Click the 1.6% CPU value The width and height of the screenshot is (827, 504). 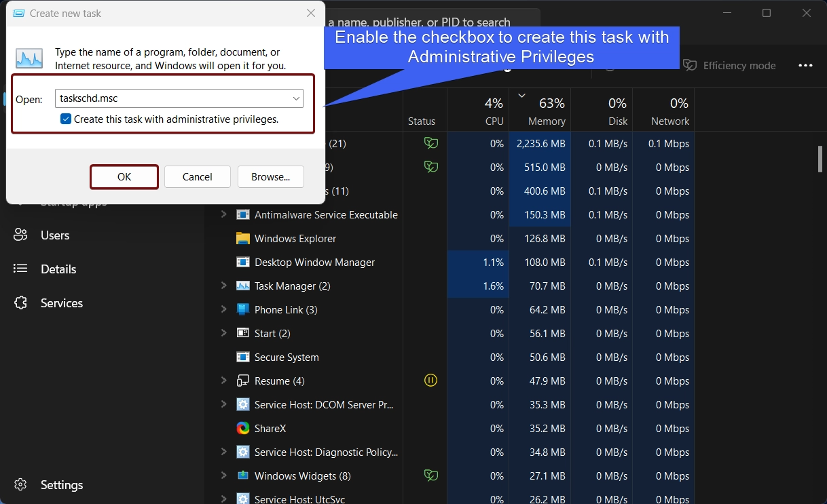click(x=494, y=286)
